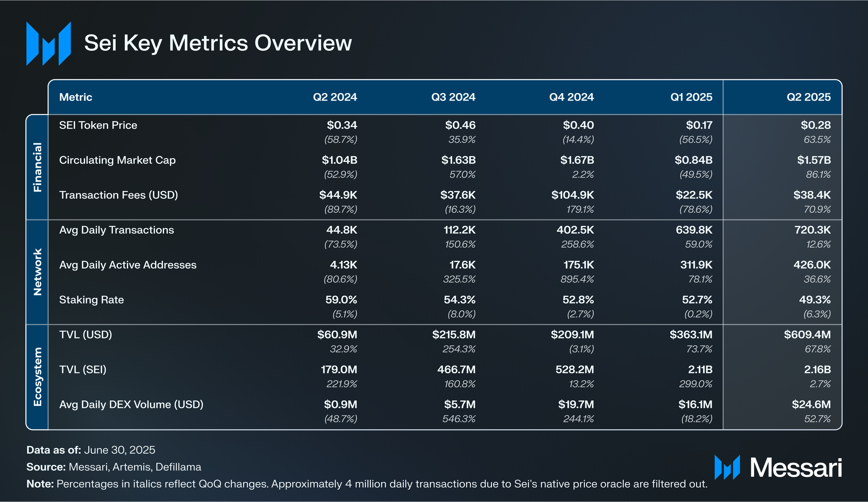The width and height of the screenshot is (868, 502).
Task: Click Q3 2024 Avg Daily Active Addresses 17.6K
Action: [x=462, y=265]
